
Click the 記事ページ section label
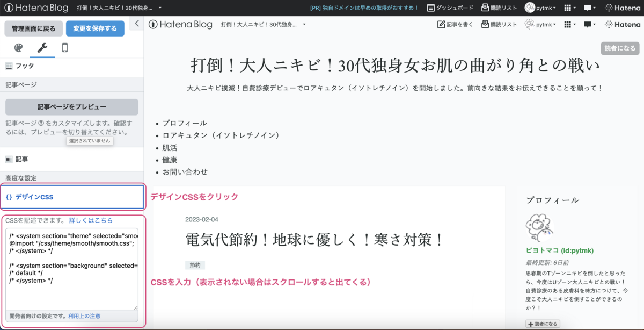coord(21,85)
